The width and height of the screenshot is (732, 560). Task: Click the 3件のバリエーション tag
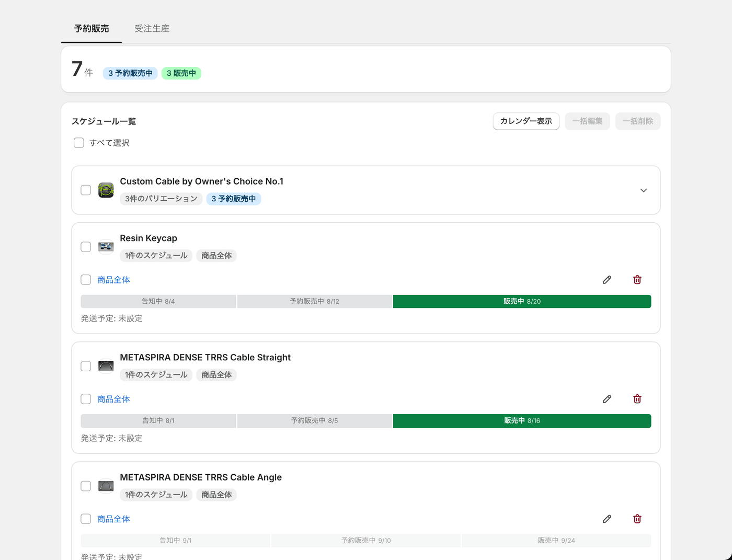161,199
